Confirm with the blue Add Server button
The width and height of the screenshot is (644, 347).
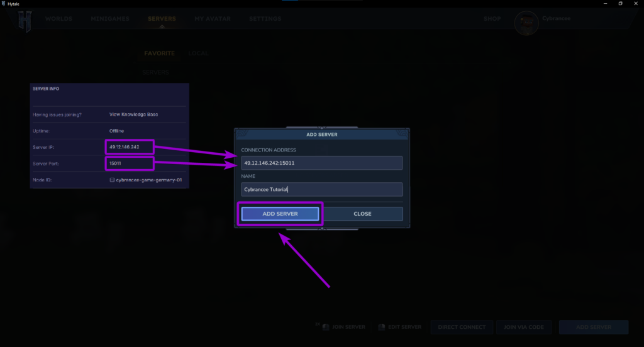click(x=280, y=214)
